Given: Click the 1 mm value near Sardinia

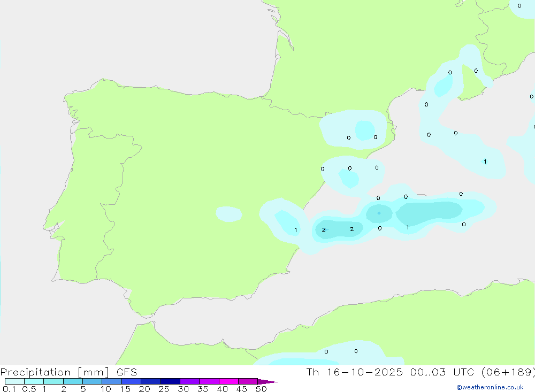Looking at the screenshot, I should click(x=485, y=162).
